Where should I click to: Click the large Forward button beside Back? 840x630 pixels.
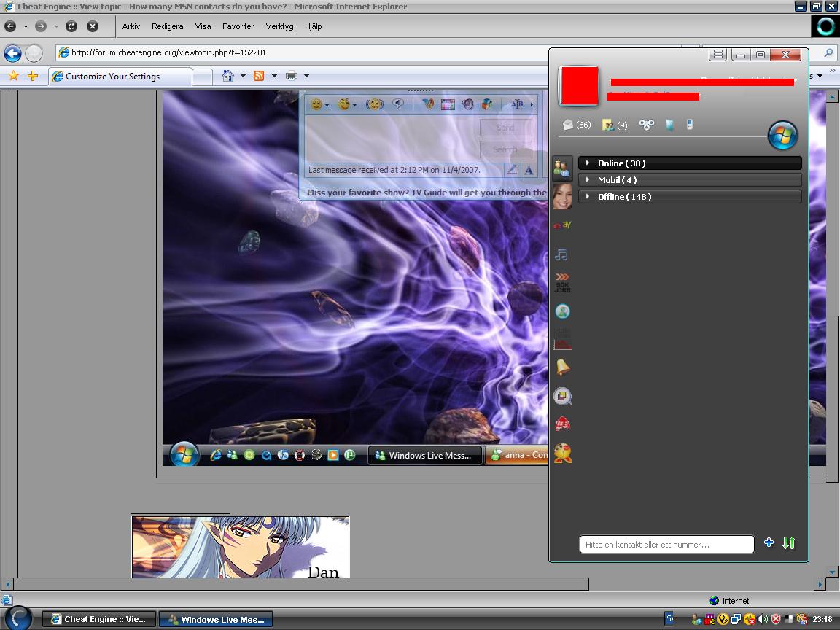[x=34, y=53]
